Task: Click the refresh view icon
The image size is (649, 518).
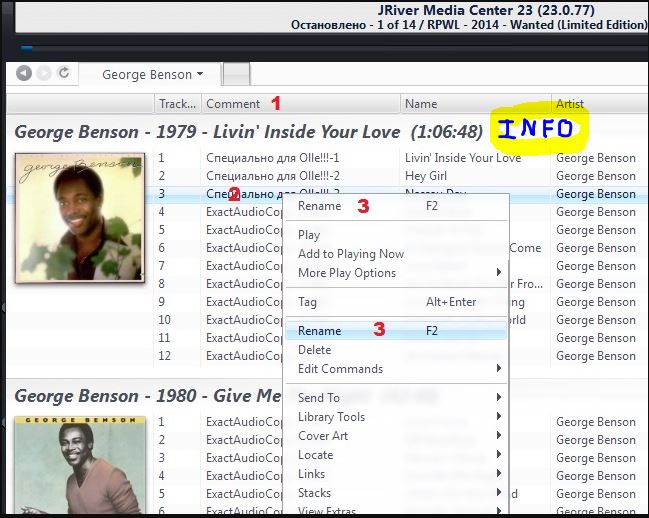Action: 63,73
